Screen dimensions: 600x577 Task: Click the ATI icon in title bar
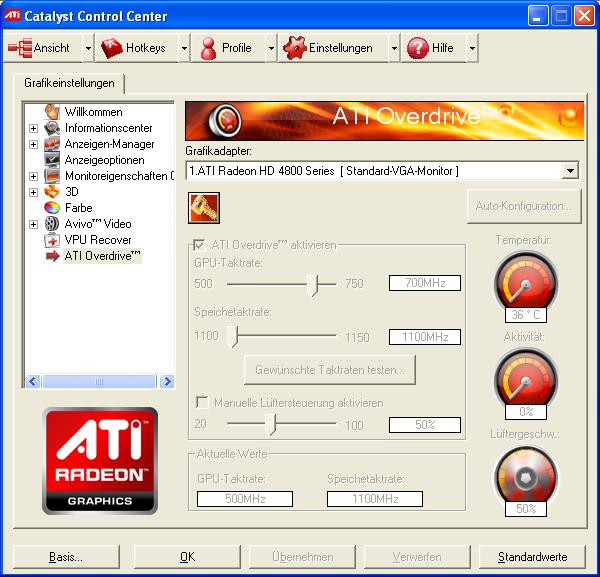point(12,15)
